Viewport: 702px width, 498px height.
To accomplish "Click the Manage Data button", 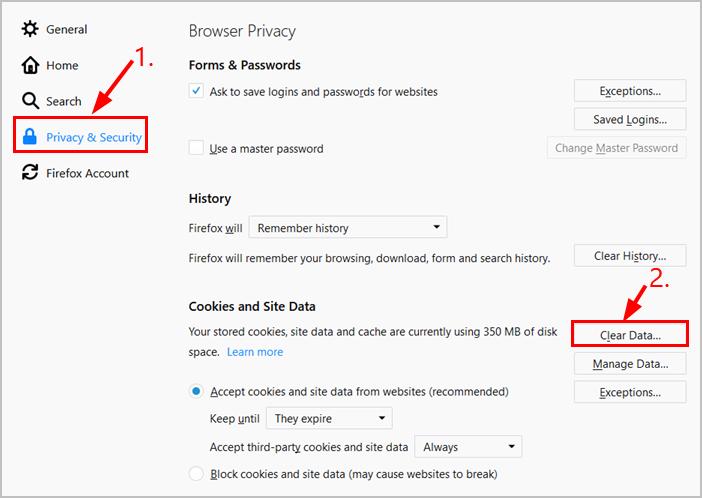I will point(630,364).
